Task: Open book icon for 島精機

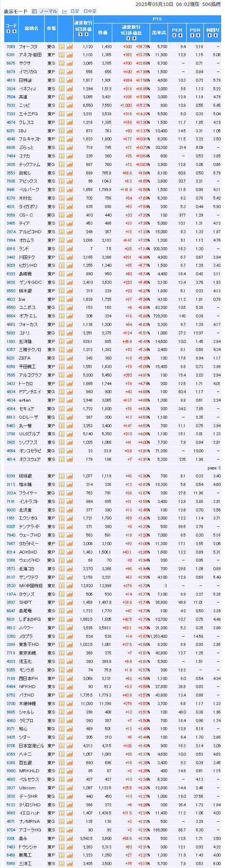Action: (62, 274)
